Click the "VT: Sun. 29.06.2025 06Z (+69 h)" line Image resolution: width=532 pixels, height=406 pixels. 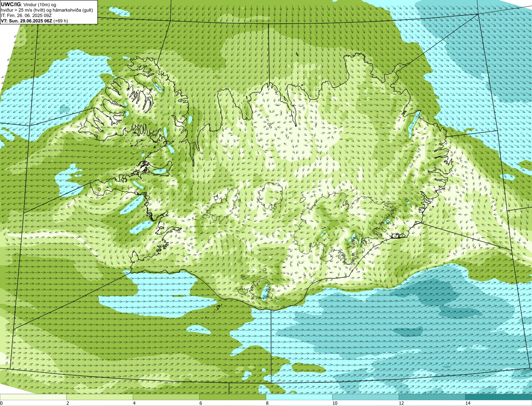[x=34, y=20]
